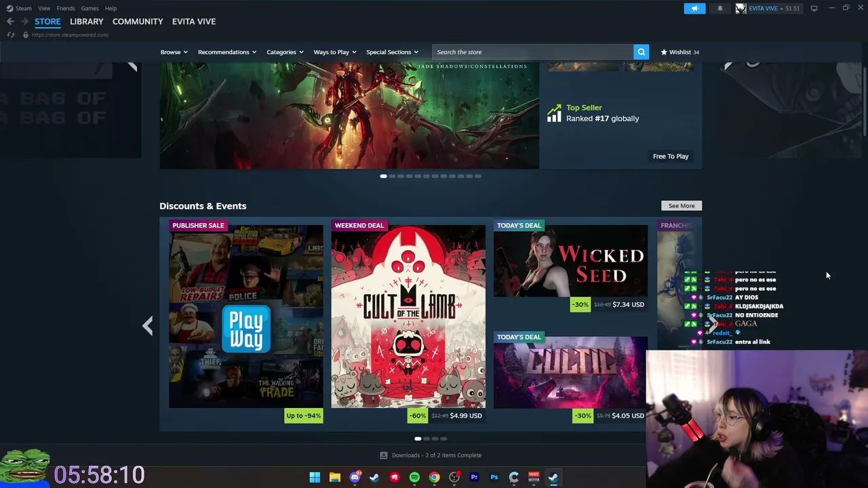This screenshot has width=868, height=488.
Task: Open Discord from the taskbar
Action: [355, 477]
